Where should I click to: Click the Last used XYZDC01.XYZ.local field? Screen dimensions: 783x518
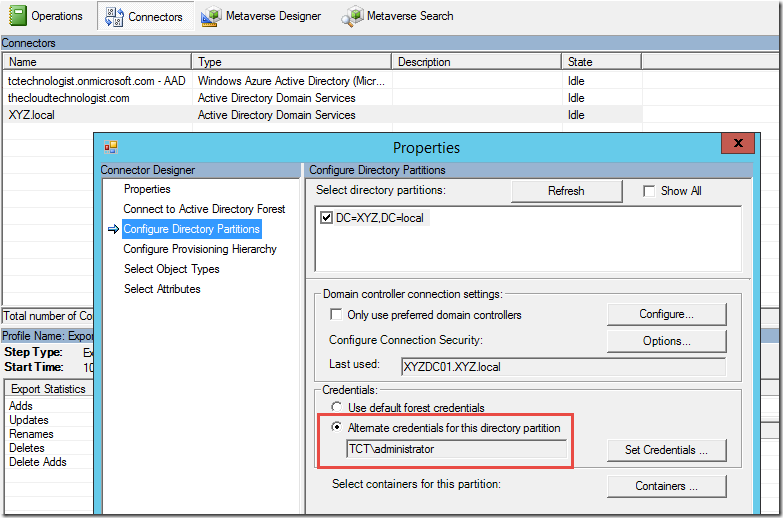563,367
